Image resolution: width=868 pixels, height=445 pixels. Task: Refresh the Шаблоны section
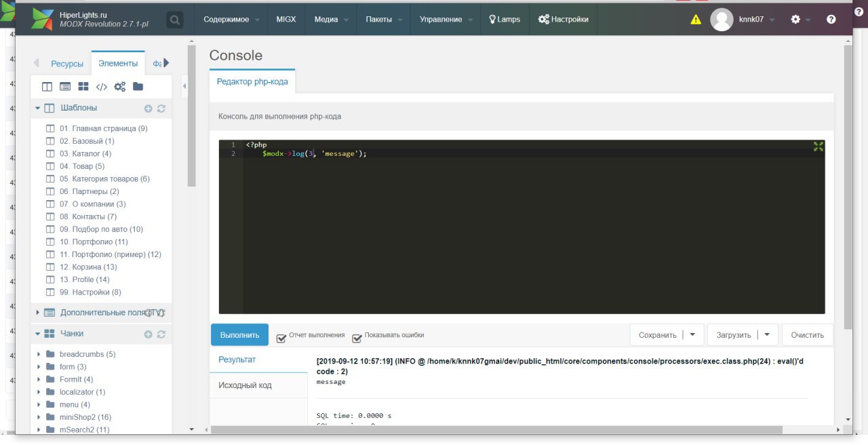click(x=161, y=108)
